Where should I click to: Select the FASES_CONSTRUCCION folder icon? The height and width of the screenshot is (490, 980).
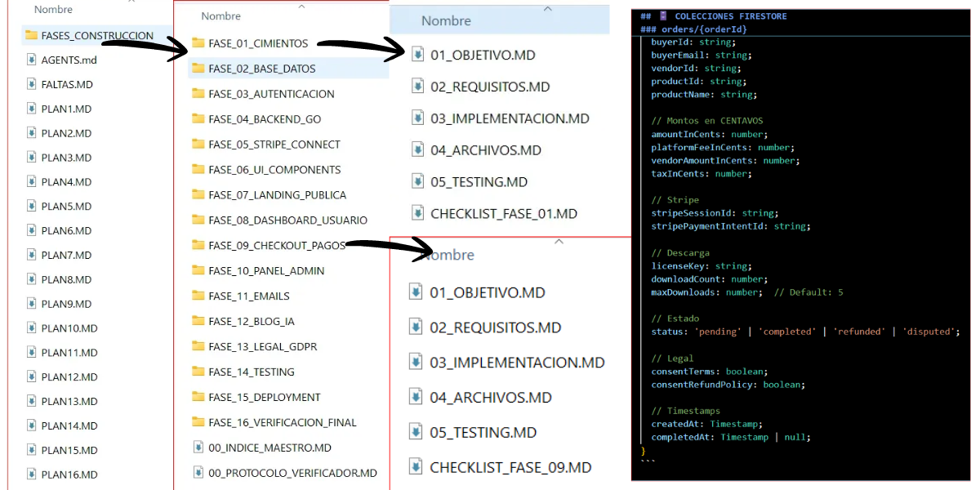pos(31,35)
